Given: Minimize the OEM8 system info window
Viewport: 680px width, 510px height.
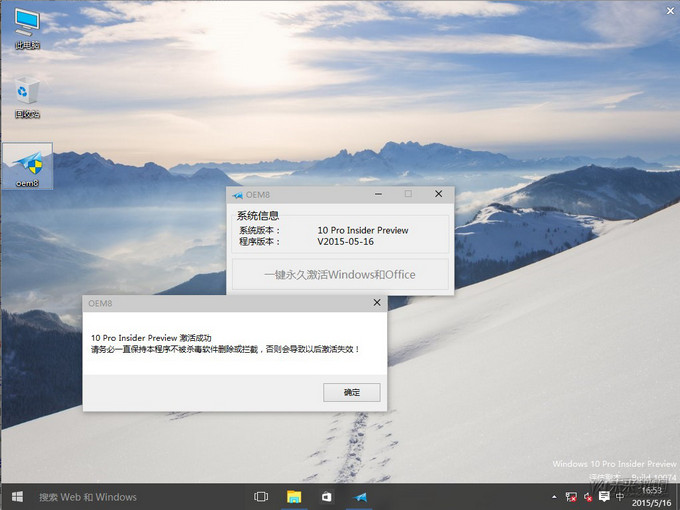Looking at the screenshot, I should click(378, 194).
